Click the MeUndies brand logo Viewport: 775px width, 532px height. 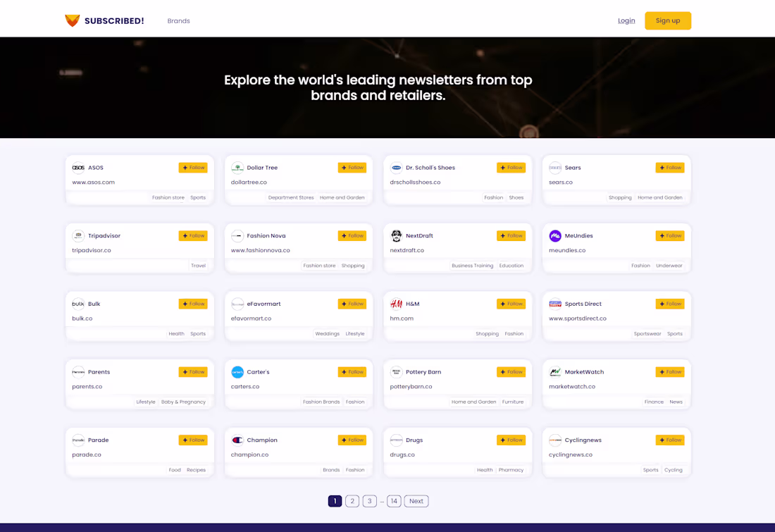pos(554,235)
